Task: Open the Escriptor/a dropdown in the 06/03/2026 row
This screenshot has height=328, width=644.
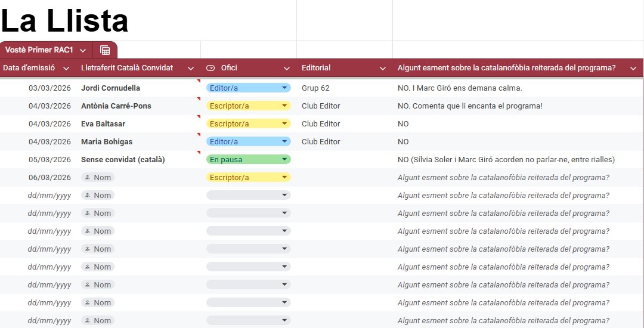Action: click(x=249, y=177)
